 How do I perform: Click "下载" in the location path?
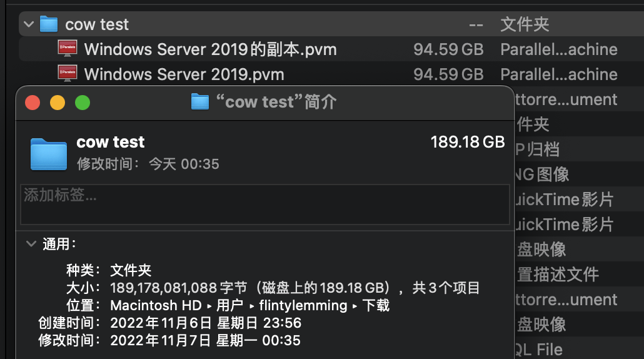click(x=376, y=305)
